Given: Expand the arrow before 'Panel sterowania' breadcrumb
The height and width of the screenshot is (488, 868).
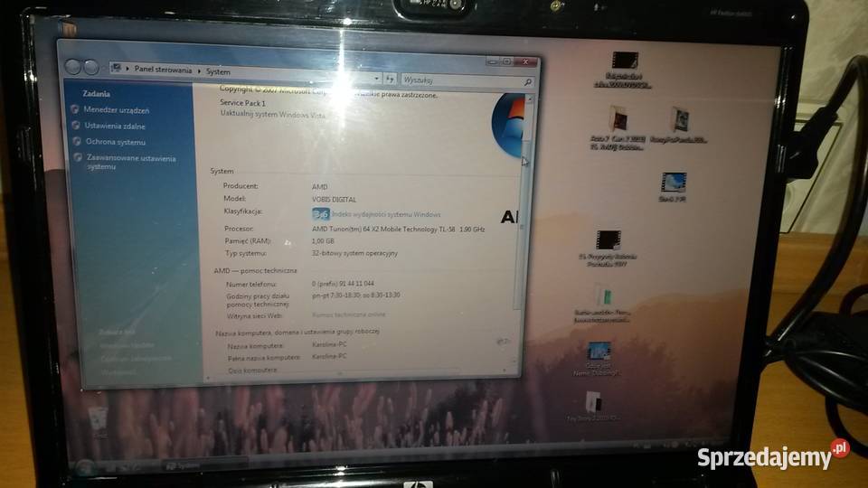Looking at the screenshot, I should click(x=127, y=69).
